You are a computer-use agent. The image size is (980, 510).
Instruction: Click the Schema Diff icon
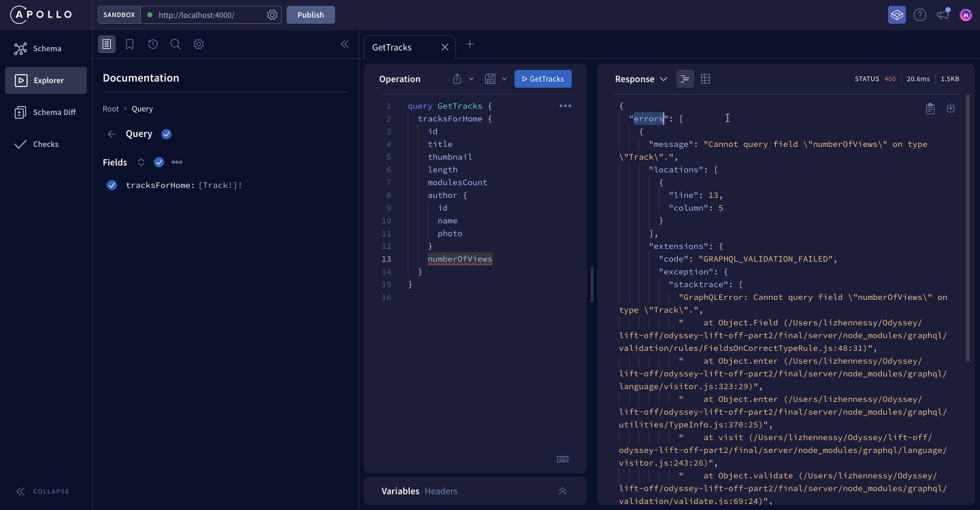coord(20,112)
